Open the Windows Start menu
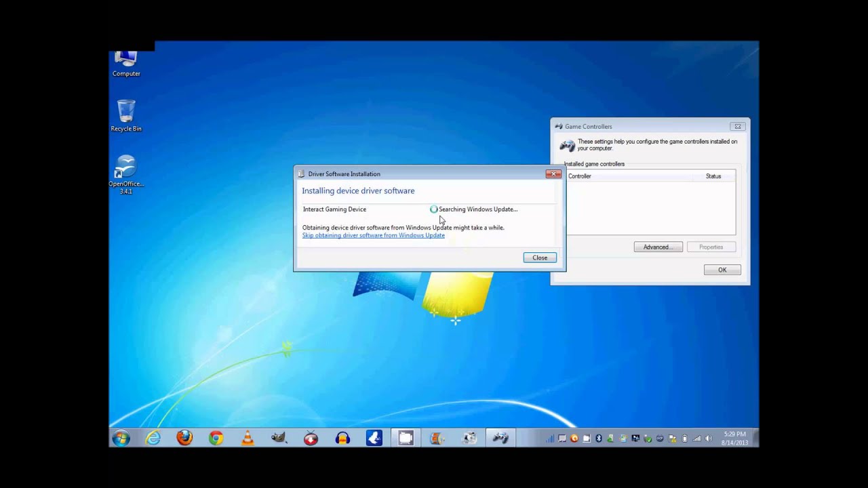 coord(121,439)
